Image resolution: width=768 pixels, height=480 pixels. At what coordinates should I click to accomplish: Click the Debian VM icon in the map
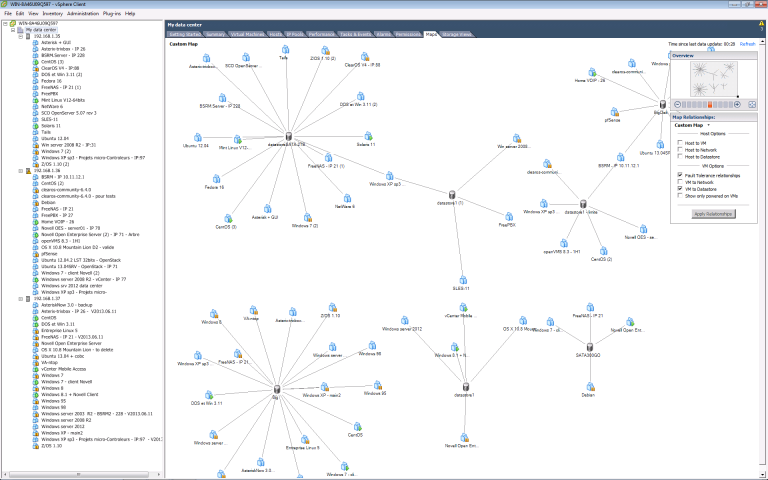pos(591,387)
